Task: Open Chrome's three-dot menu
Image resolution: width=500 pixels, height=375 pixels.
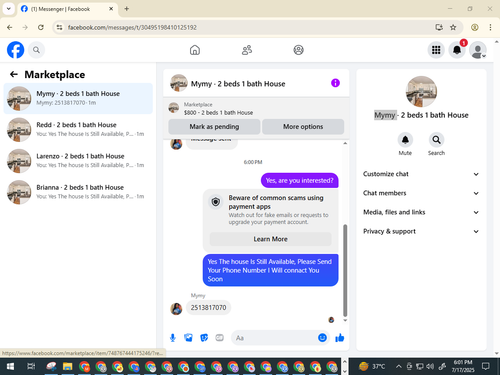Action: (x=490, y=27)
